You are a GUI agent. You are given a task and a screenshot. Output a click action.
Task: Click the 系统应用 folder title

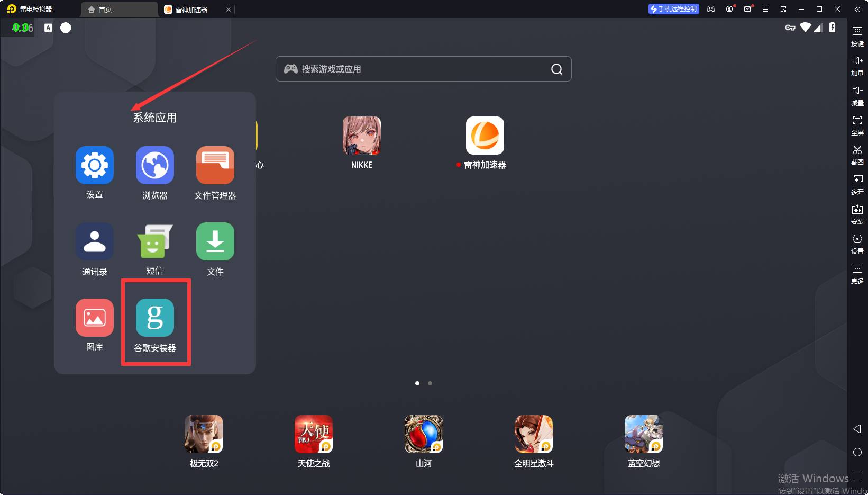[x=155, y=118]
